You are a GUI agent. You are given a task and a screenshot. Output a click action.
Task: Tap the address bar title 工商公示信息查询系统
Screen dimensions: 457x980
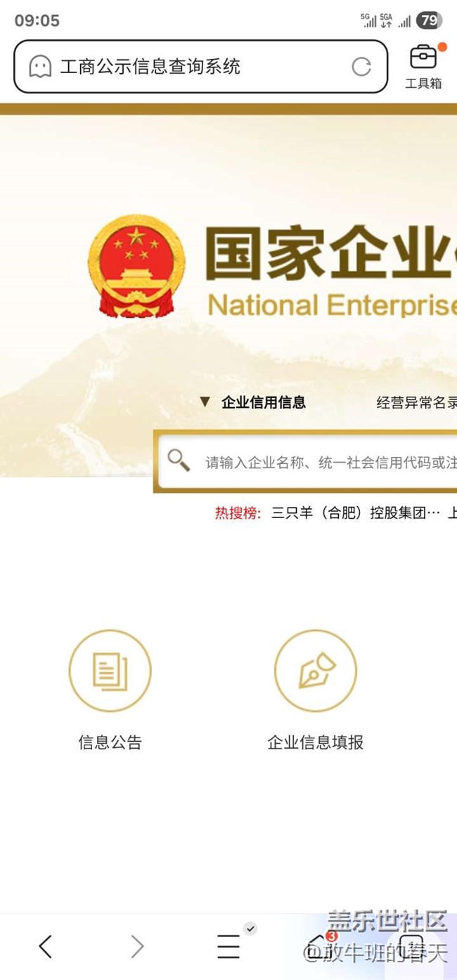(x=150, y=67)
